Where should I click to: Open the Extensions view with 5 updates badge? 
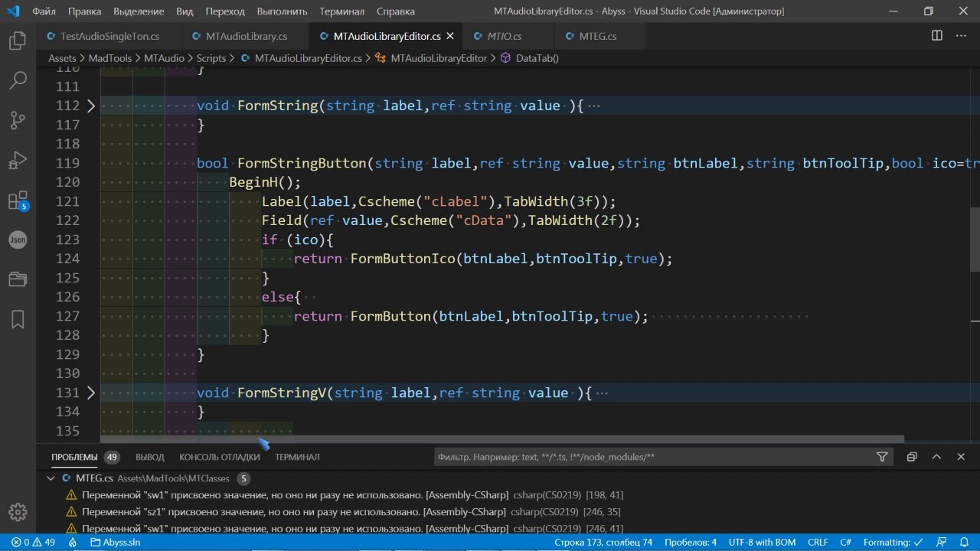17,200
